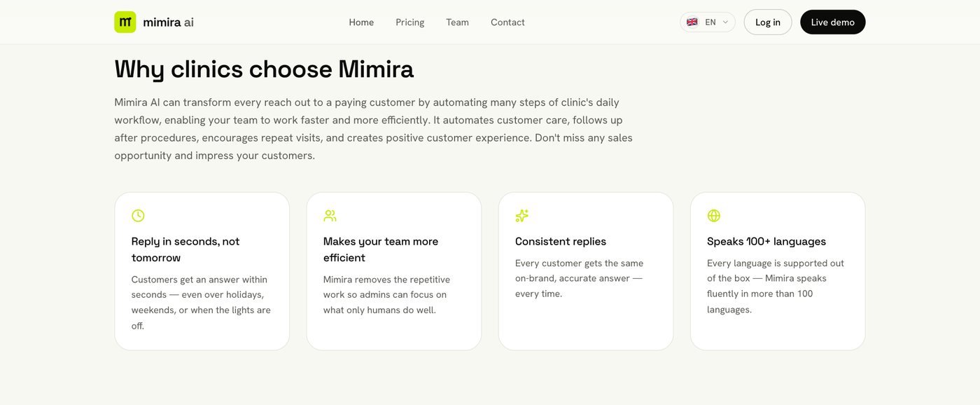Click the UK flag icon in language selector
The height and width of the screenshot is (405, 980).
692,22
